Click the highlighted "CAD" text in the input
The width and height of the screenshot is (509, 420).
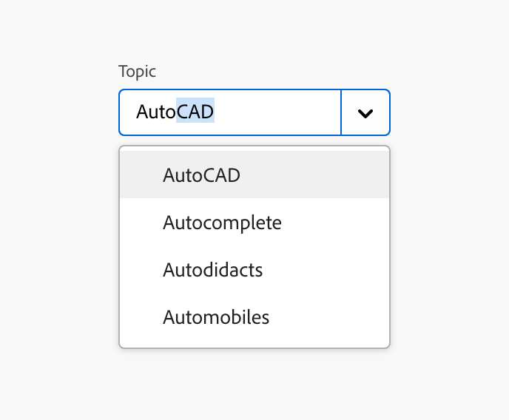click(x=195, y=112)
